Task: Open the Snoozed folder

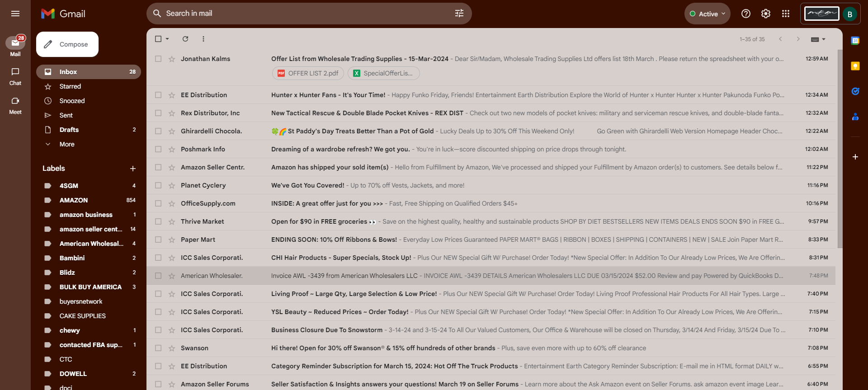Action: 89,101
